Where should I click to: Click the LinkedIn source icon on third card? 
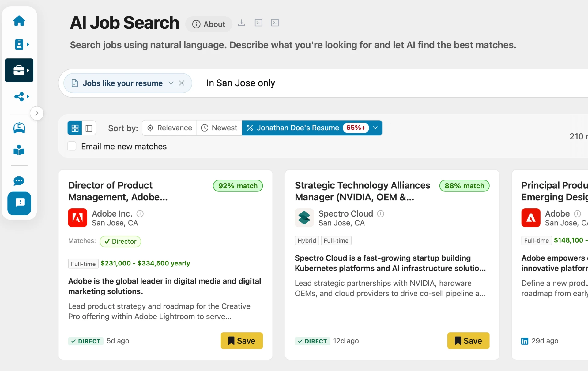[x=525, y=341]
